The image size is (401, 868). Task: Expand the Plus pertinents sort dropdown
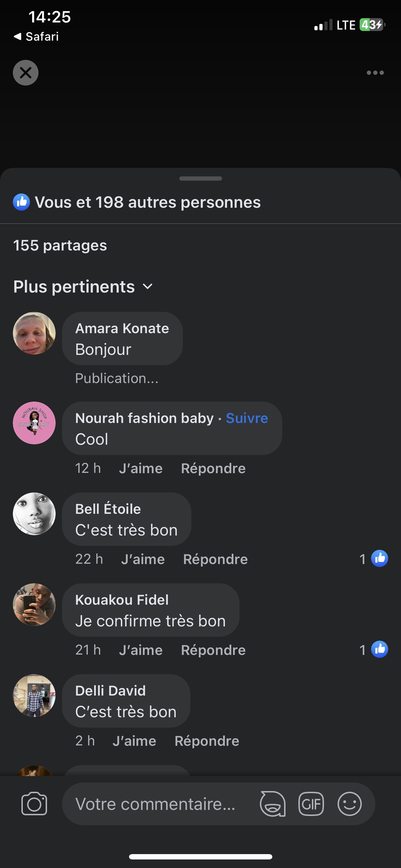pos(83,287)
